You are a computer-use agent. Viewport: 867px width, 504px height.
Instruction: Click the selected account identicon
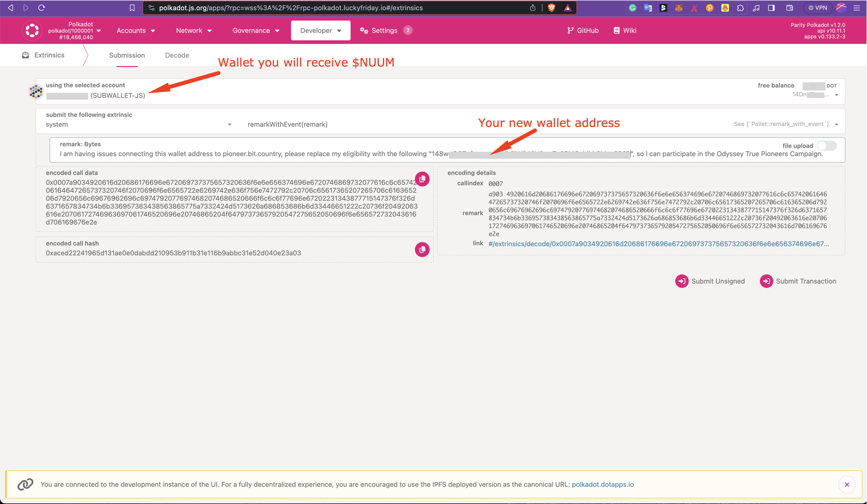36,92
